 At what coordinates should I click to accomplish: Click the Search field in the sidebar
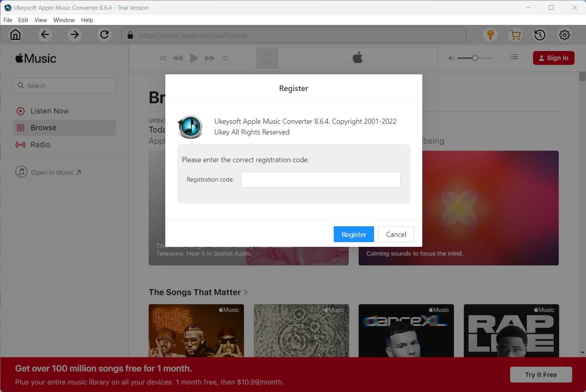point(64,85)
